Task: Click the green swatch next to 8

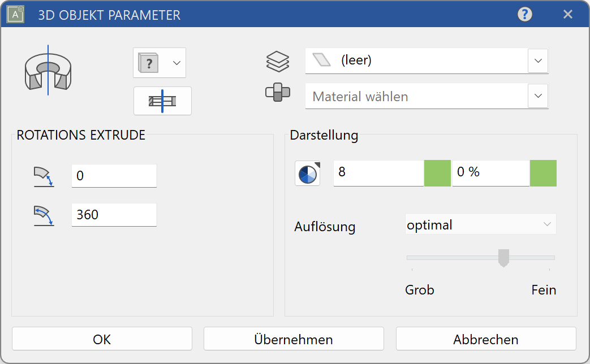Action: point(436,174)
